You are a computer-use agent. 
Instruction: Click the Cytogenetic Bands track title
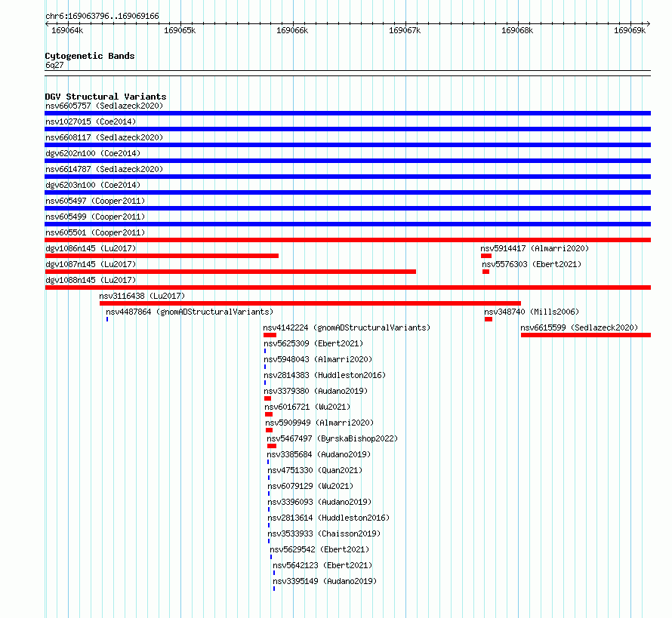[90, 56]
